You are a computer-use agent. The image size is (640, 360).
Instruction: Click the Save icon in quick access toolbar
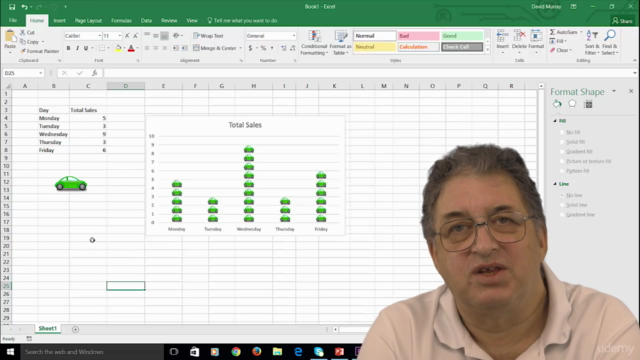coord(12,7)
